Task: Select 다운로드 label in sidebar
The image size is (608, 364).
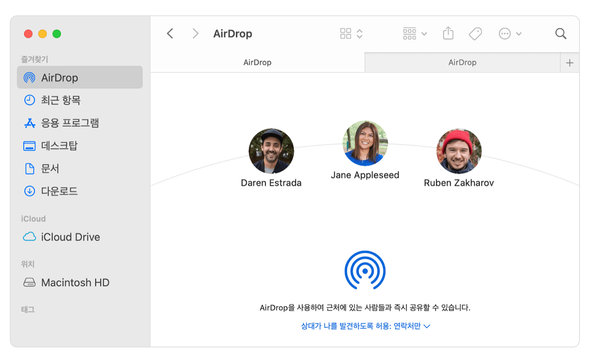Action: point(60,191)
